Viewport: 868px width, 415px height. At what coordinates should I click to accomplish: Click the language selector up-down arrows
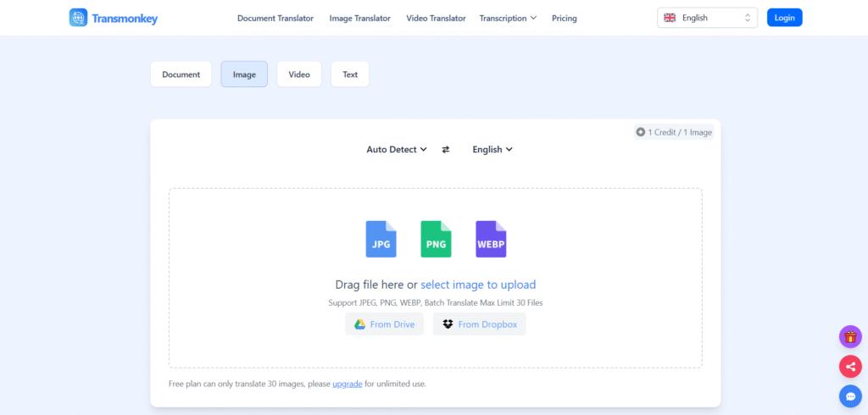click(748, 18)
